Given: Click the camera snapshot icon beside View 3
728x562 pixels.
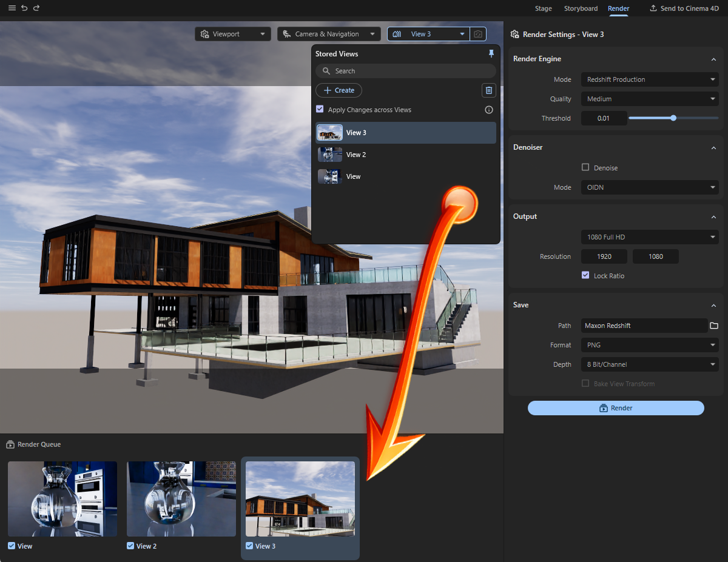Looking at the screenshot, I should pos(478,34).
